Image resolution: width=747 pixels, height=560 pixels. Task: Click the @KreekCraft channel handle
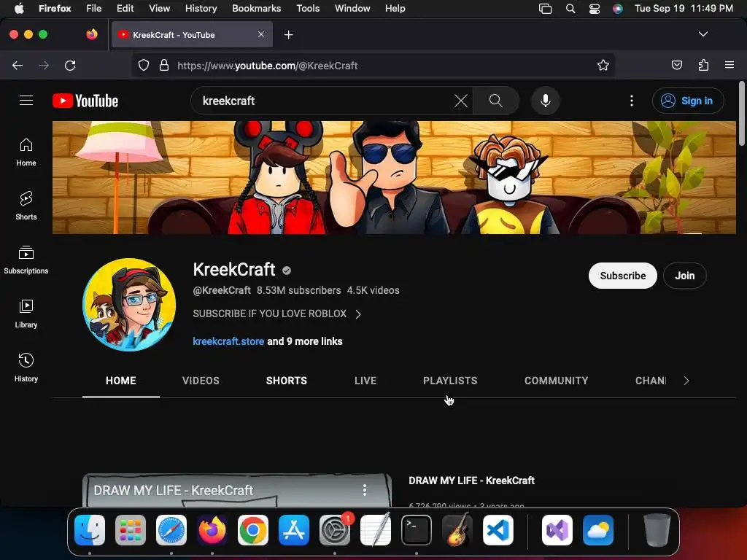pyautogui.click(x=222, y=290)
